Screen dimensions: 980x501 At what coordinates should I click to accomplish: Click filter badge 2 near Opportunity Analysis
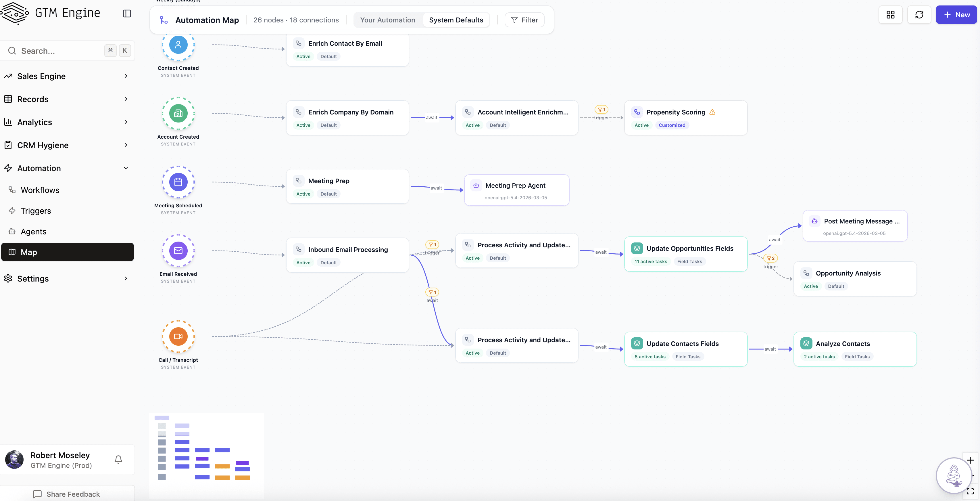[770, 258]
